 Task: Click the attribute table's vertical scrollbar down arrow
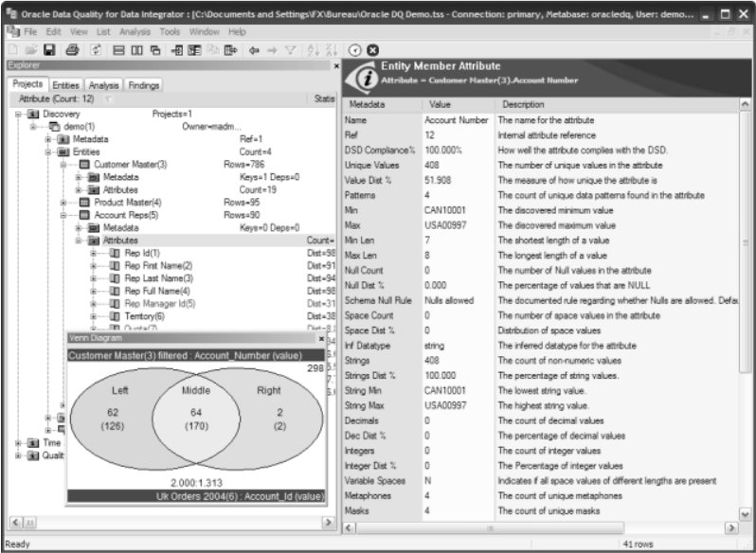pos(745,514)
